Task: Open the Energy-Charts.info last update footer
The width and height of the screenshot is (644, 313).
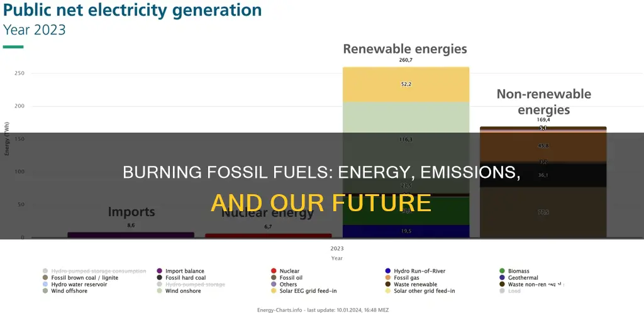Action: (x=323, y=310)
